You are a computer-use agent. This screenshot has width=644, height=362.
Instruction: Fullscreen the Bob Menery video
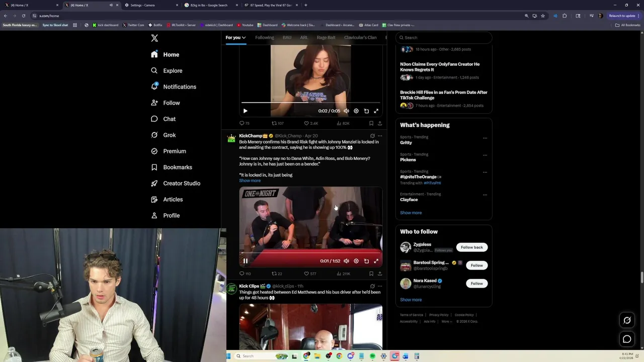(376, 261)
